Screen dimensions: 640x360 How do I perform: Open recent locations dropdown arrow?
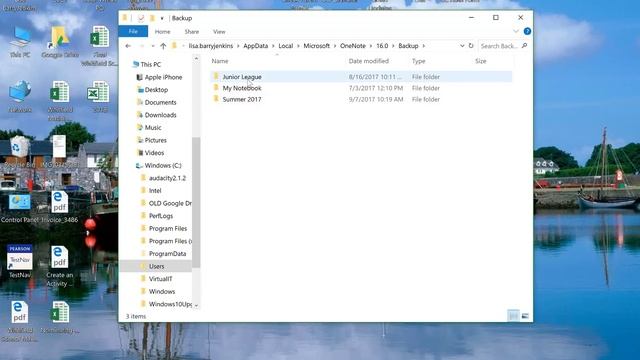[x=153, y=46]
